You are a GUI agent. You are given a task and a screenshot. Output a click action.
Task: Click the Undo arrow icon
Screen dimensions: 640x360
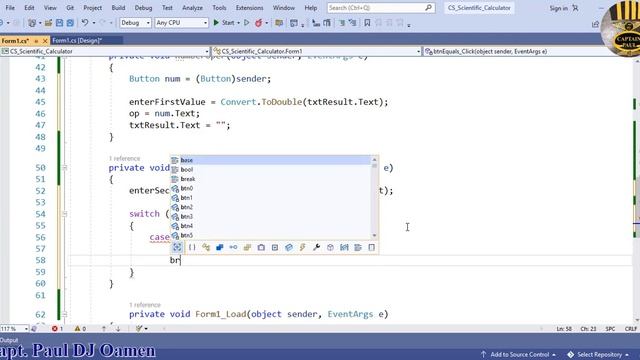85,23
